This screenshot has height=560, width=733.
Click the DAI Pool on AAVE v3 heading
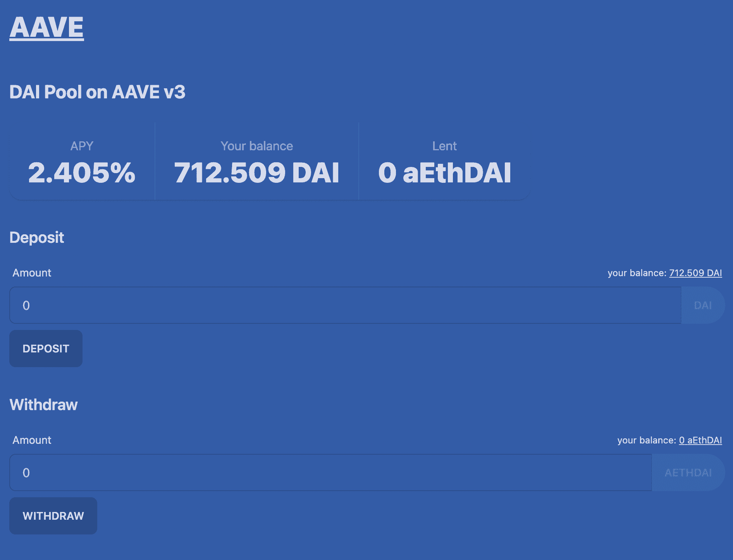click(97, 92)
